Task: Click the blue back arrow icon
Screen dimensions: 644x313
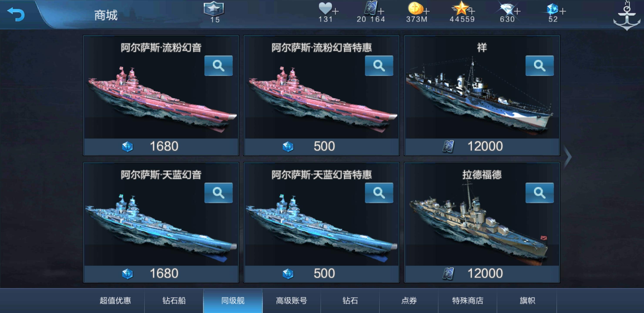Action: pos(16,14)
